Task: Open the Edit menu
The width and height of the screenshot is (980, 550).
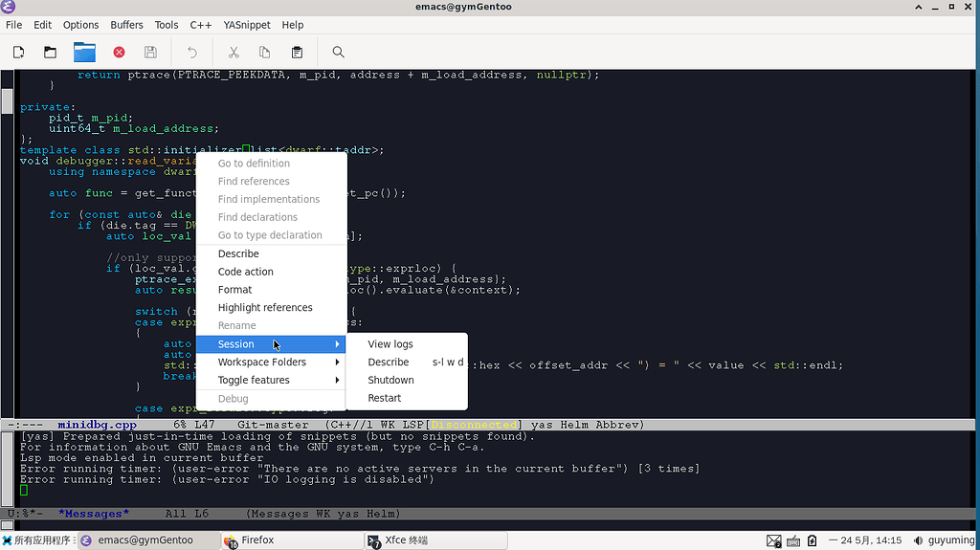Action: [42, 25]
